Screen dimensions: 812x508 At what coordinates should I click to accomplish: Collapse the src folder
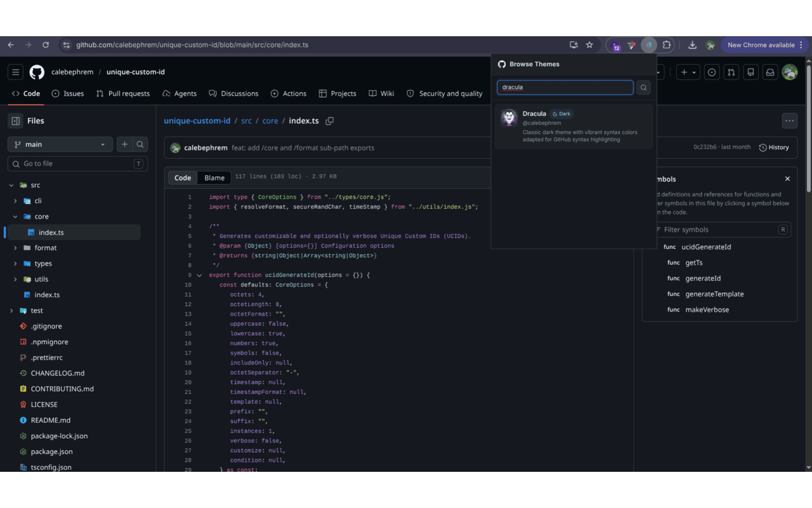coord(11,185)
